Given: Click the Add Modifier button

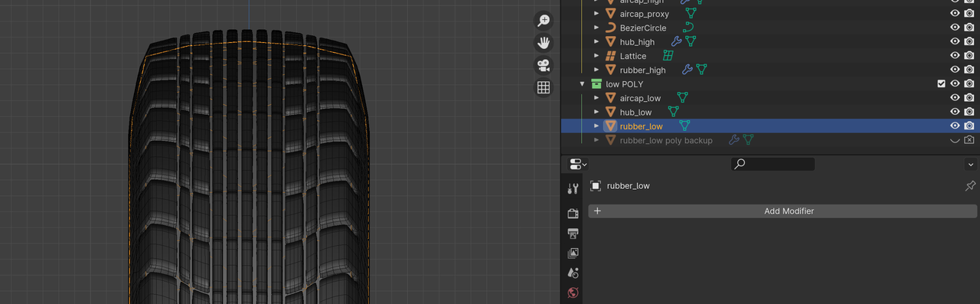Looking at the screenshot, I should [782, 211].
